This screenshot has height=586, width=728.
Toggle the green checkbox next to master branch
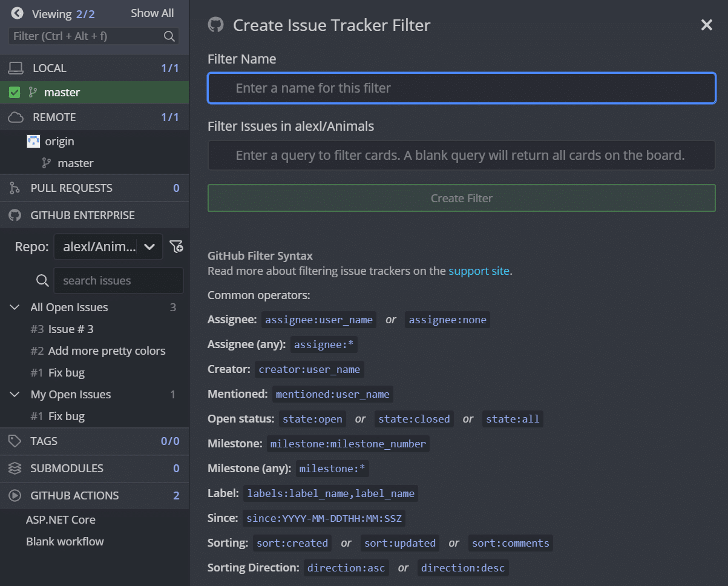click(x=13, y=93)
